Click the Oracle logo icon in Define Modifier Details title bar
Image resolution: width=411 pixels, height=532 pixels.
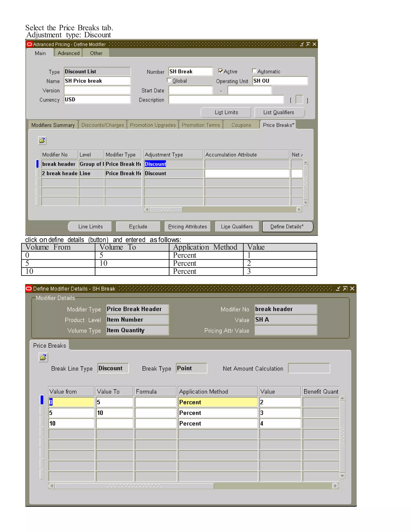point(29,289)
